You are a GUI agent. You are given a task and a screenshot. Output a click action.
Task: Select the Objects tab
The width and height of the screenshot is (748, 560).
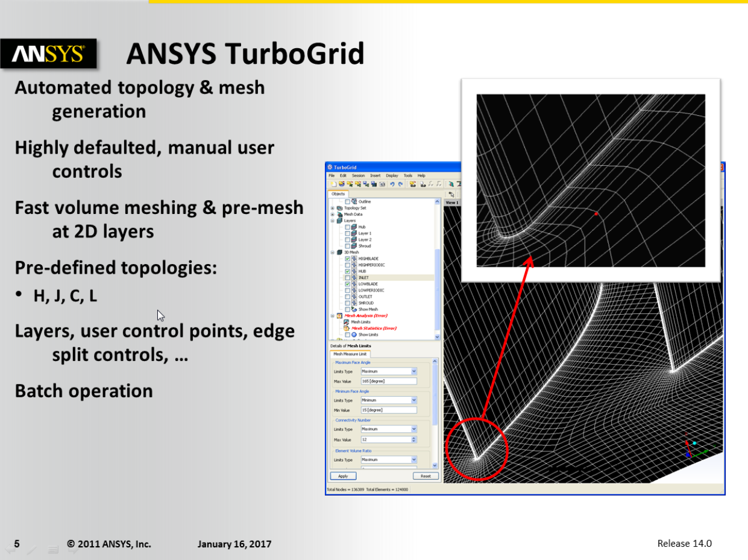[338, 194]
